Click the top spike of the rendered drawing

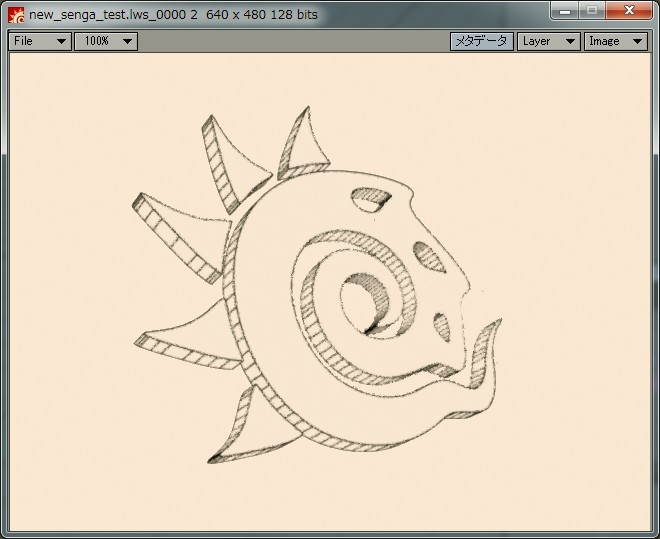pos(305,145)
